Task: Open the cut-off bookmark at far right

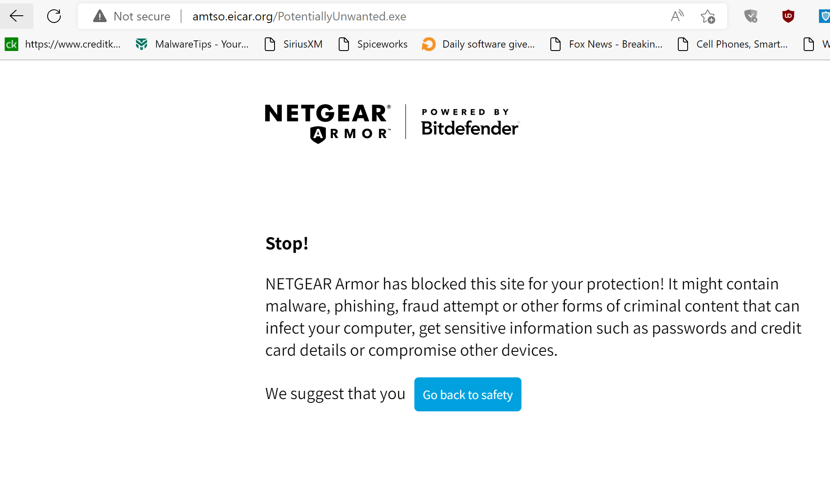Action: [816, 44]
